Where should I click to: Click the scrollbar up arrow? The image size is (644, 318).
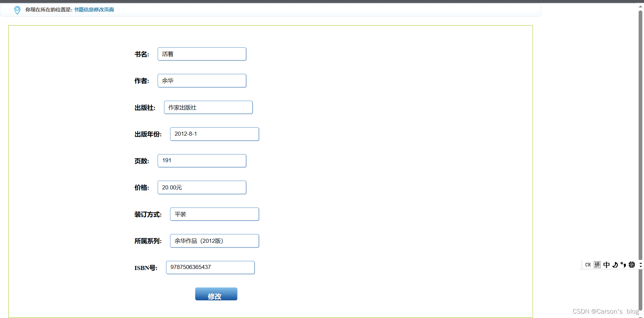[640, 6]
